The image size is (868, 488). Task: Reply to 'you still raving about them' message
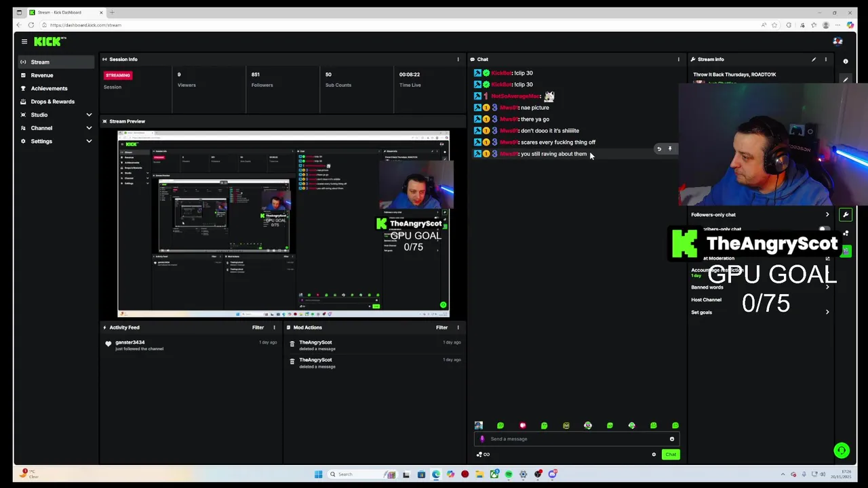coord(658,148)
